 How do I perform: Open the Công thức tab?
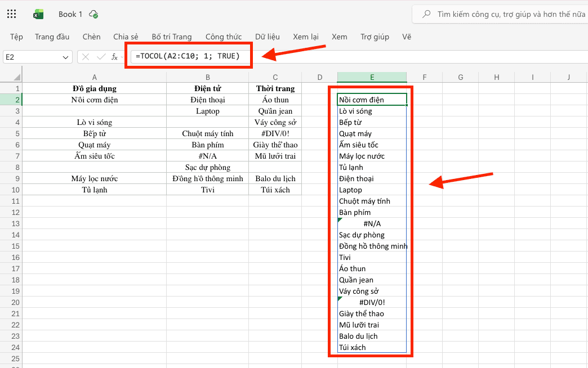point(224,37)
